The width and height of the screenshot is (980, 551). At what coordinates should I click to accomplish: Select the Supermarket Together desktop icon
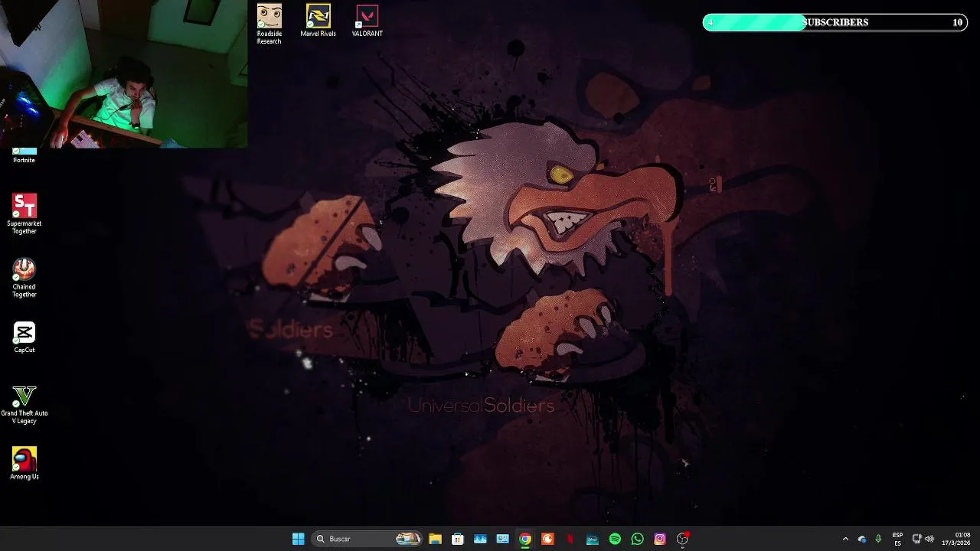point(24,214)
